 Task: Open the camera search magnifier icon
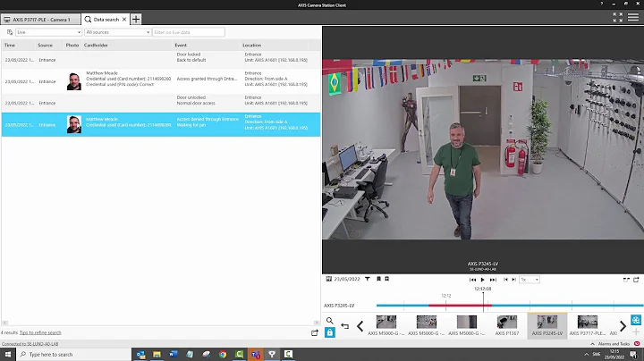[x=330, y=321]
